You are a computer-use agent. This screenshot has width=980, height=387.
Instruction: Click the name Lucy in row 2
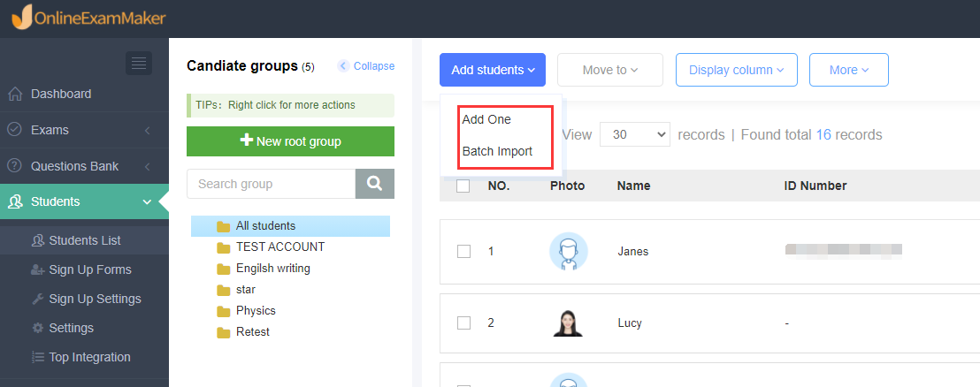pyautogui.click(x=630, y=323)
